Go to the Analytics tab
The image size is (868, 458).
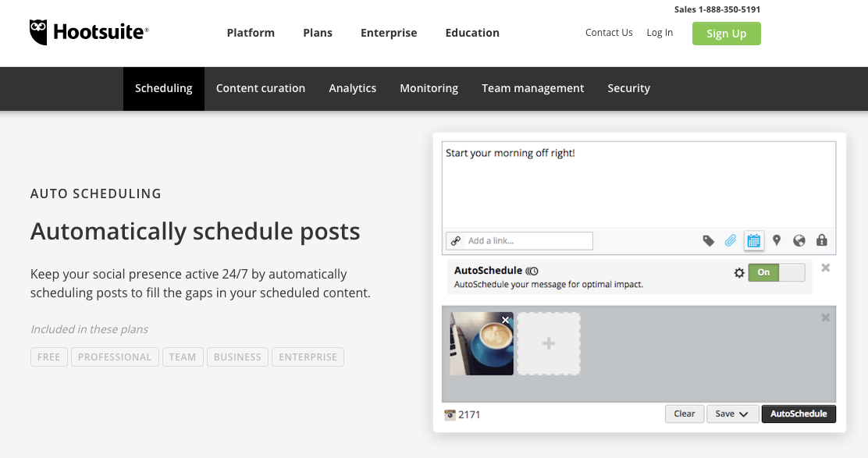pyautogui.click(x=353, y=88)
